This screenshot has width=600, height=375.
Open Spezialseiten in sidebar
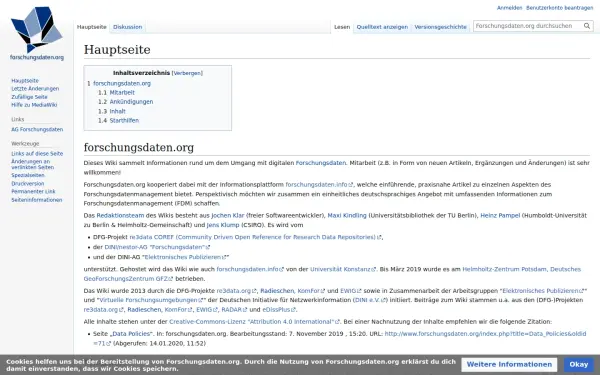tap(28, 175)
